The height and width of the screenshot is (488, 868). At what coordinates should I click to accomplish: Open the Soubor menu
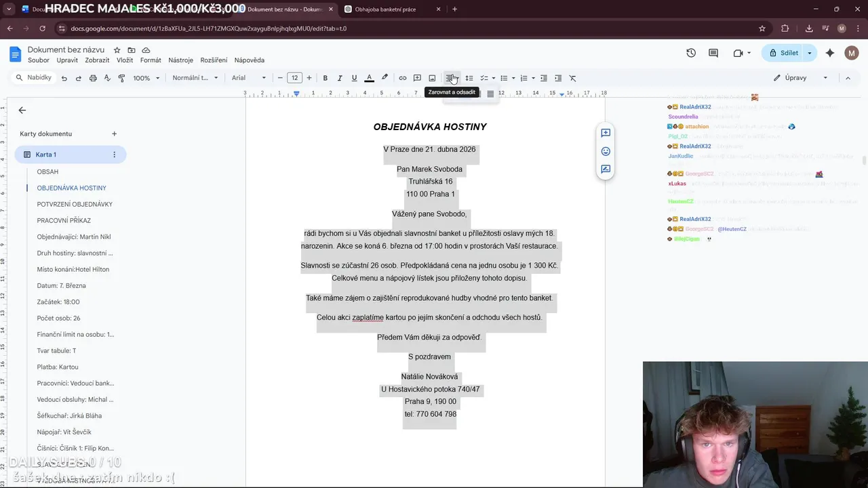coord(39,60)
